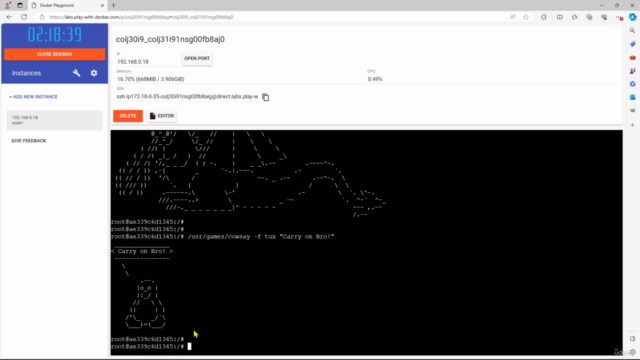Image resolution: width=640 pixels, height=360 pixels.
Task: Open the tab actions menu icon
Action: [20, 5]
